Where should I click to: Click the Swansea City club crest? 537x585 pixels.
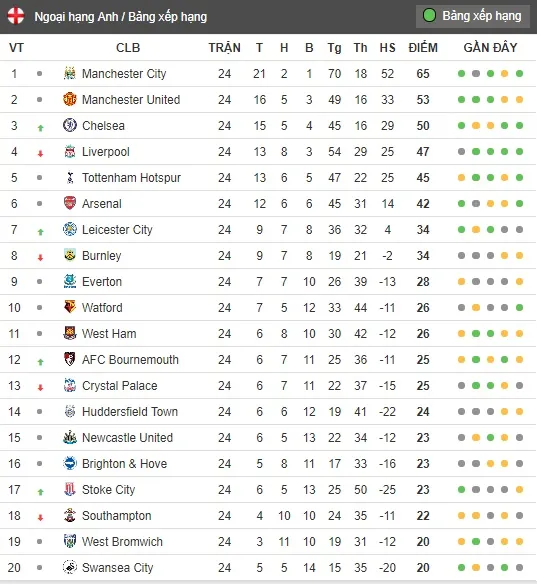[x=70, y=567]
